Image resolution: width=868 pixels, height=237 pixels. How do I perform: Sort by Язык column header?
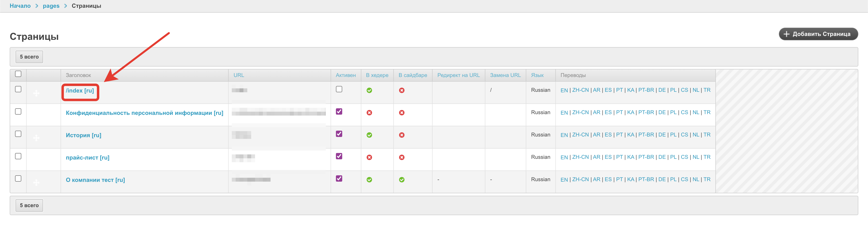pos(537,75)
